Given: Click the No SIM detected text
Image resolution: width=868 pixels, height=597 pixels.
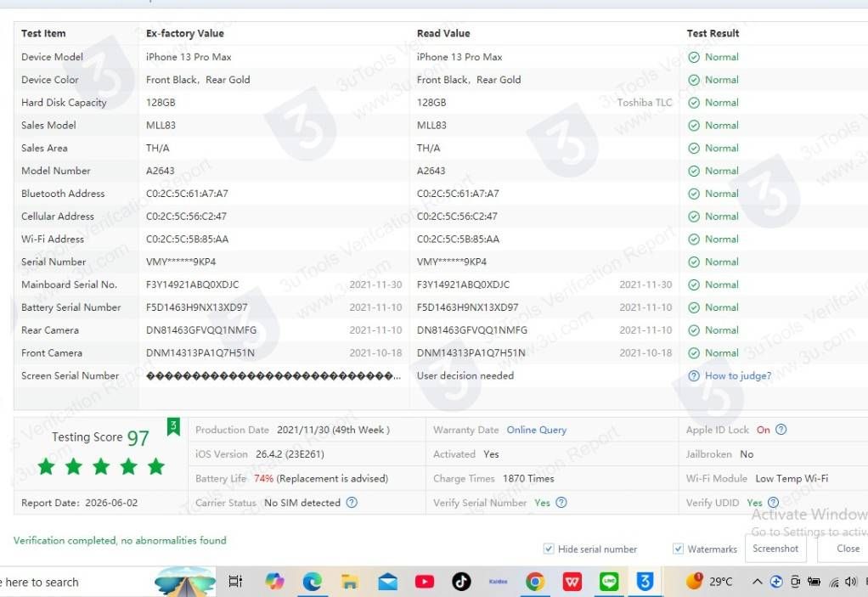Looking at the screenshot, I should pos(302,503).
